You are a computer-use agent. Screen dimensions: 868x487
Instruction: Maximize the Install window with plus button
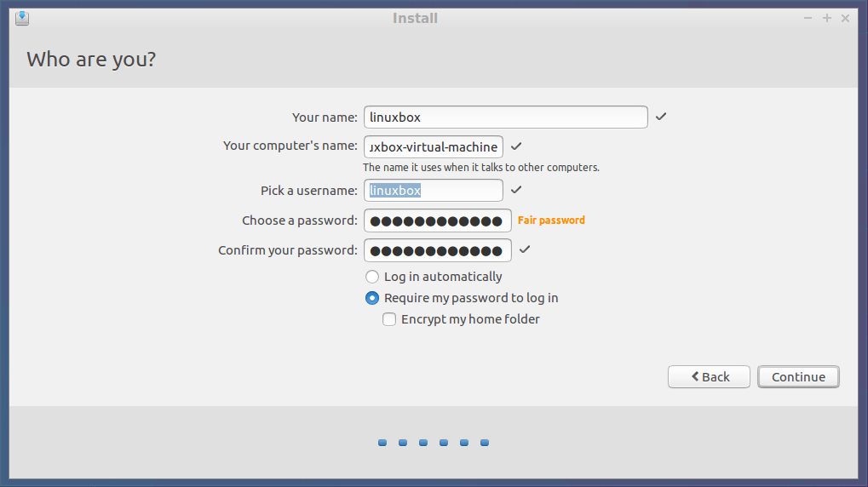pyautogui.click(x=826, y=18)
